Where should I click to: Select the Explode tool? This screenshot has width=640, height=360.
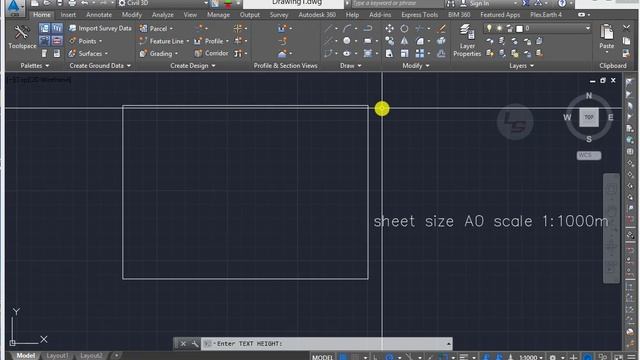click(x=441, y=41)
